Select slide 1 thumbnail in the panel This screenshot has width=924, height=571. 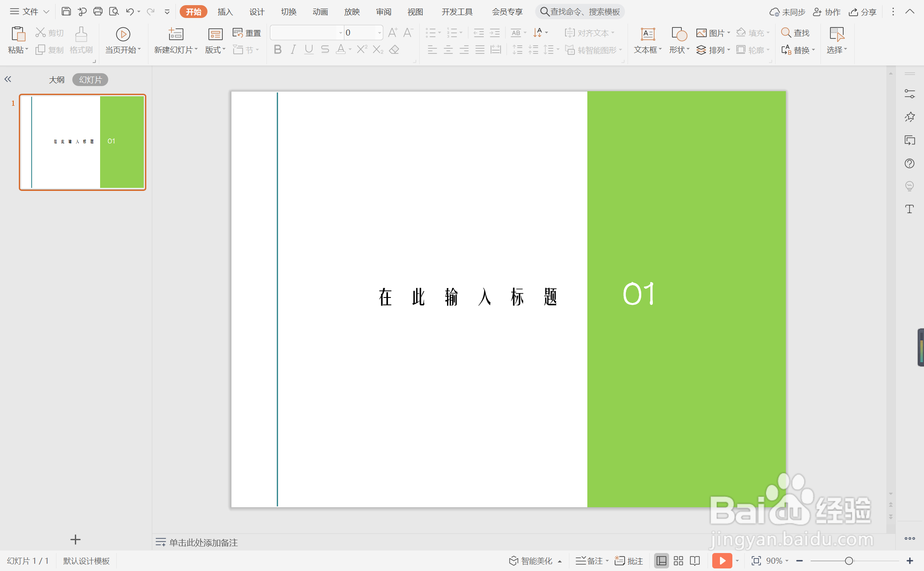click(82, 142)
